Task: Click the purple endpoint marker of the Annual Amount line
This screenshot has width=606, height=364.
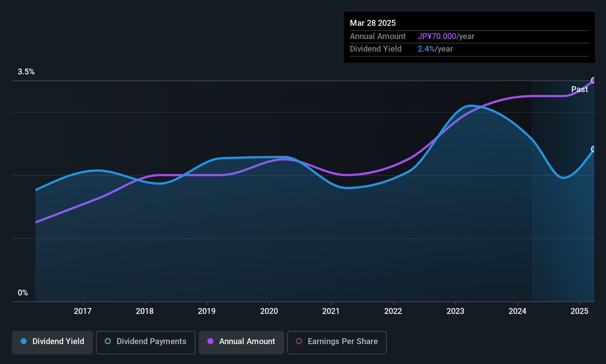Action: 593,80
